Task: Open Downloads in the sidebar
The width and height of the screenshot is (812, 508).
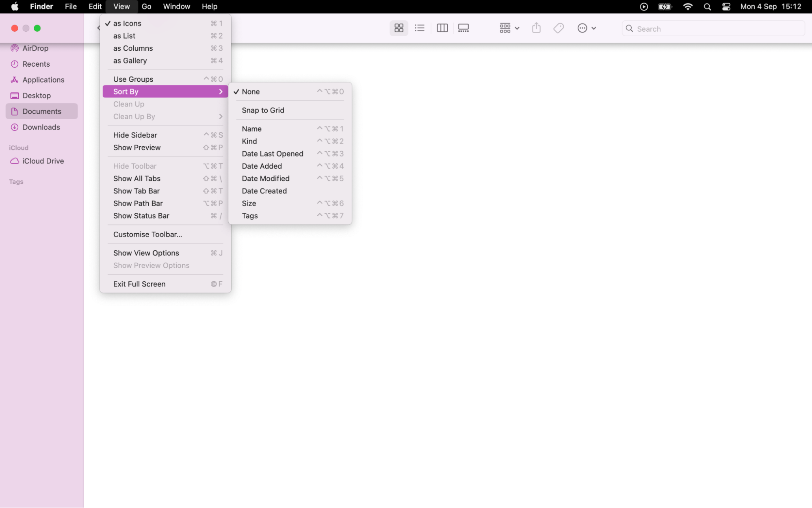Action: pyautogui.click(x=41, y=127)
